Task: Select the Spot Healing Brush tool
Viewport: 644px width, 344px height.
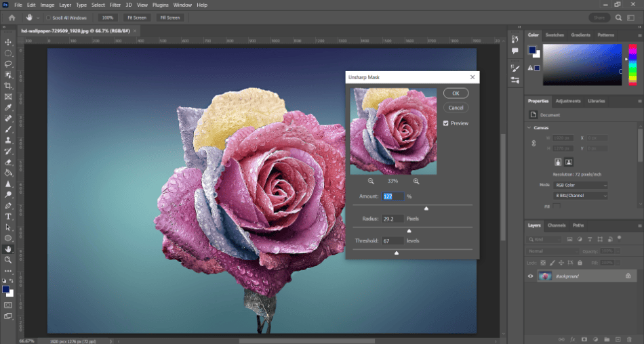Action: (x=8, y=119)
